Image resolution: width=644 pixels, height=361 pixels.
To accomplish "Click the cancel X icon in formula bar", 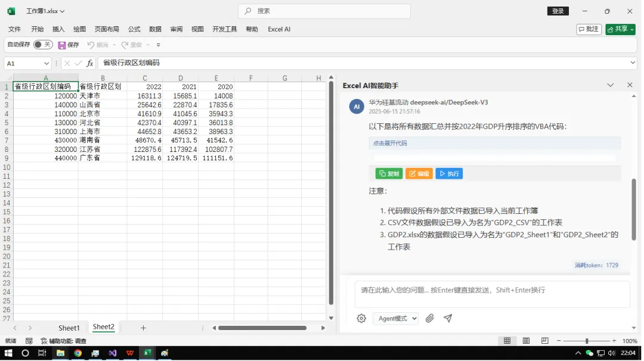I will tap(67, 63).
